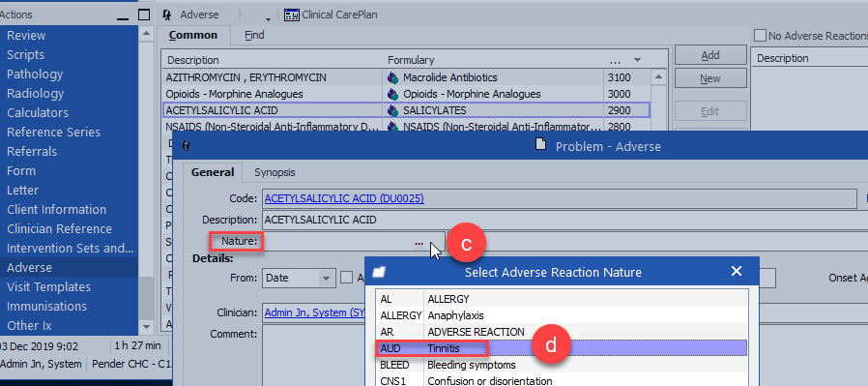Open the Nature ellipsis lookup button
868x386 pixels.
(419, 242)
